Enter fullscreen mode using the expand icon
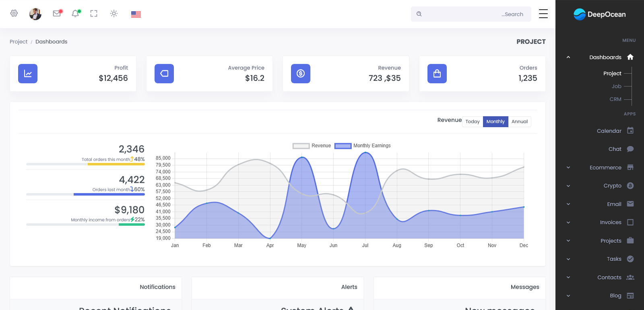This screenshot has width=644, height=310. tap(94, 14)
